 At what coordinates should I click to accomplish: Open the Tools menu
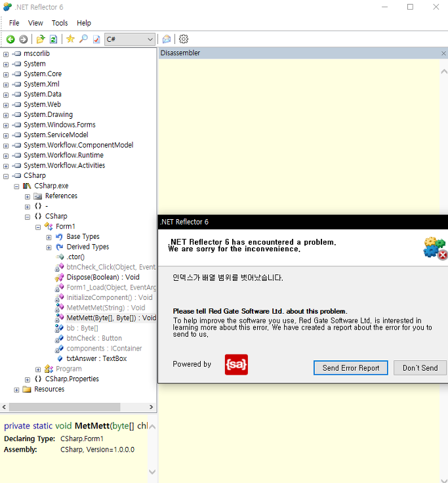pos(60,23)
